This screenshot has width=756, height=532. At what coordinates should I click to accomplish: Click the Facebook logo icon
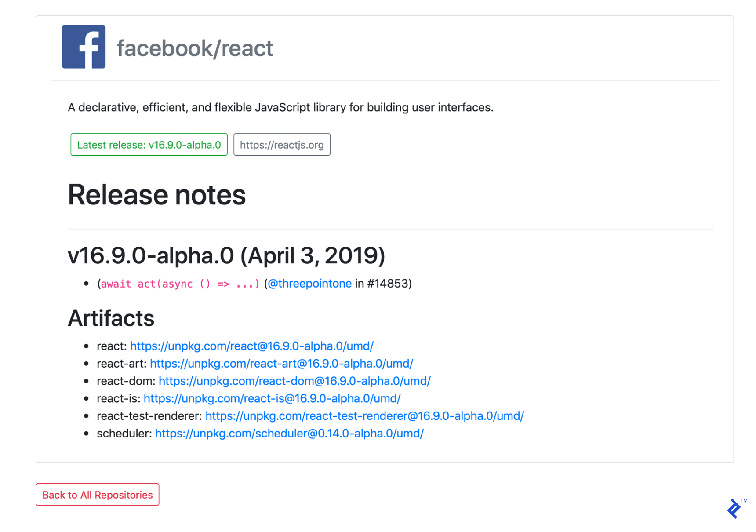tap(83, 47)
